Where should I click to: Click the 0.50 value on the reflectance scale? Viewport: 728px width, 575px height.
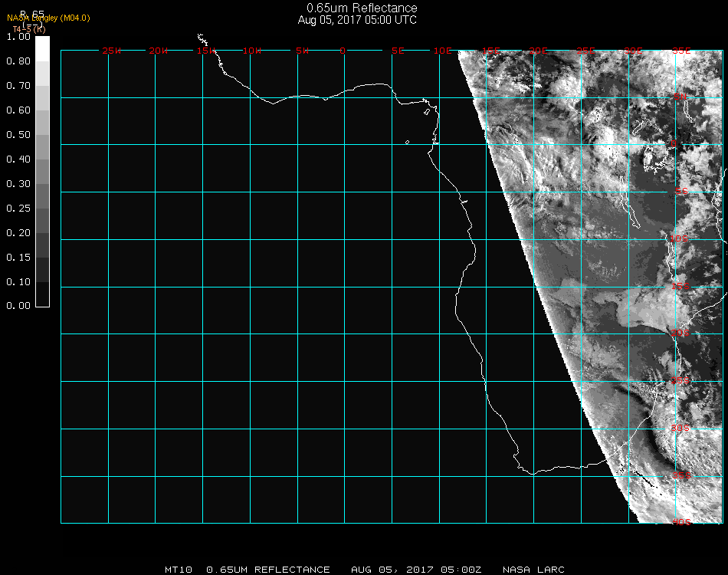[18, 135]
